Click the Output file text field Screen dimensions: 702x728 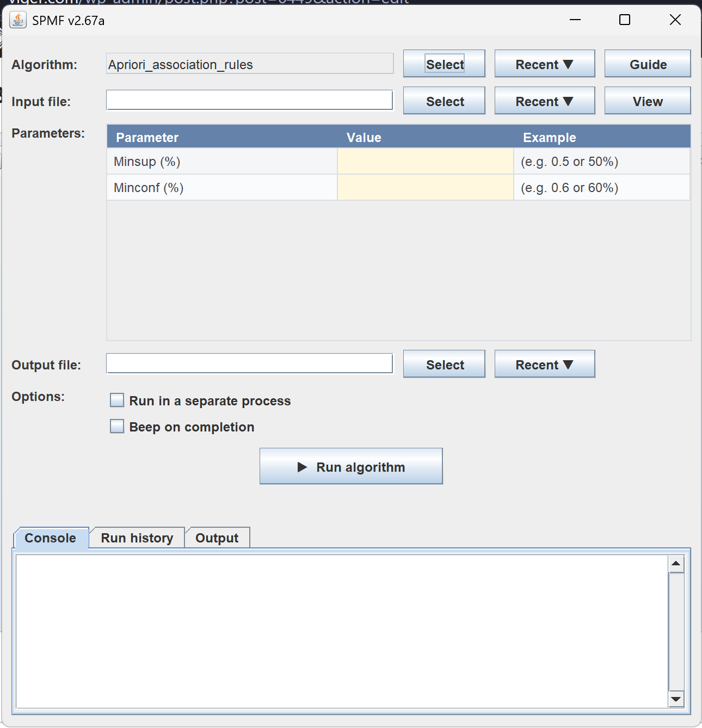tap(249, 363)
